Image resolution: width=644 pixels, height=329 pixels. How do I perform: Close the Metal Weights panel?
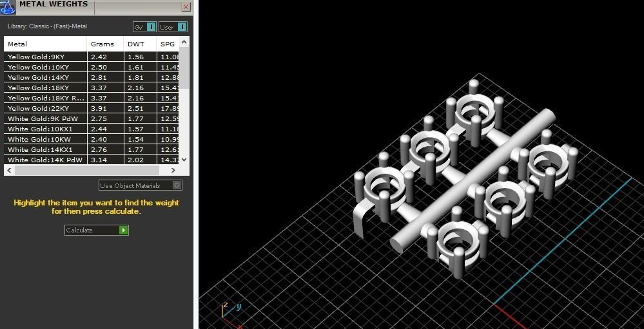coord(186,7)
